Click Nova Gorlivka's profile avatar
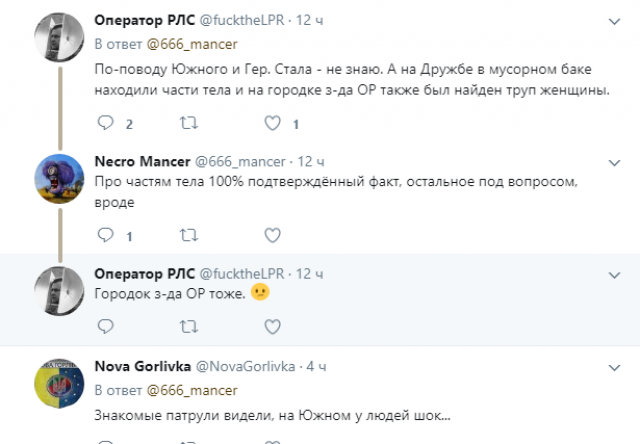This screenshot has height=444, width=640. [56, 385]
